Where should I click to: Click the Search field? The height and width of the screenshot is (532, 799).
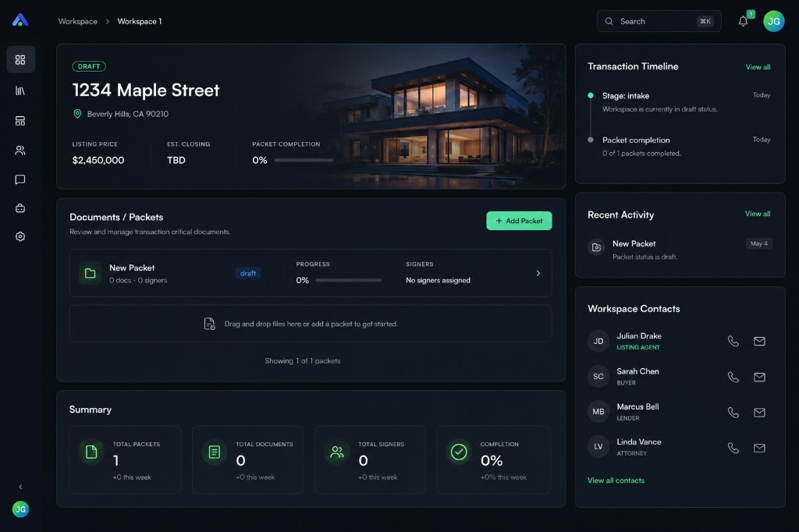(x=659, y=21)
